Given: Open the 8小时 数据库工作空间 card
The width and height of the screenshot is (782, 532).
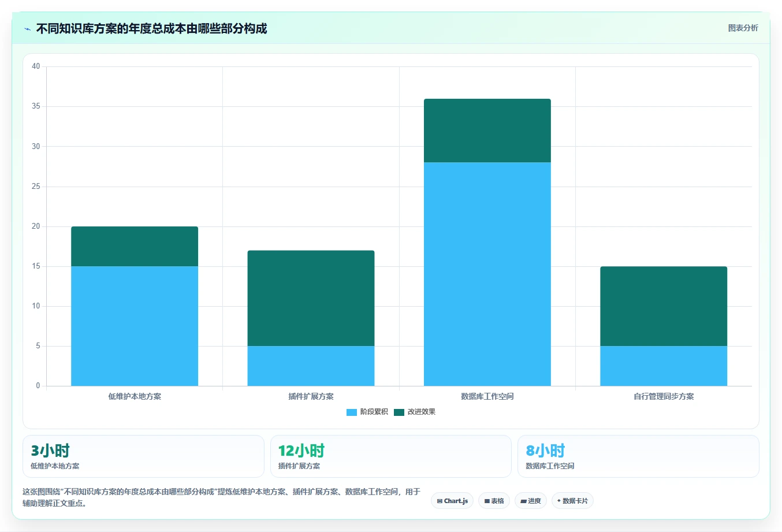Looking at the screenshot, I should point(638,456).
